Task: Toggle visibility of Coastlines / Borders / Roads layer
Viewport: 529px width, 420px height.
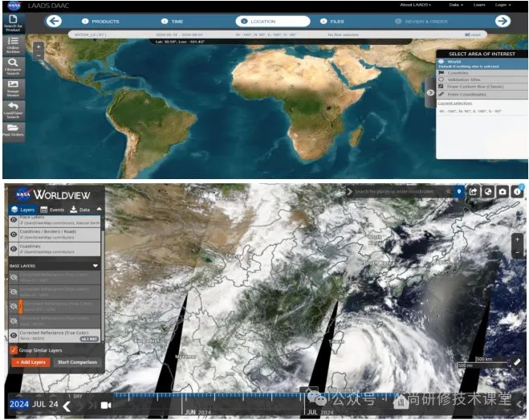Action: pyautogui.click(x=14, y=234)
